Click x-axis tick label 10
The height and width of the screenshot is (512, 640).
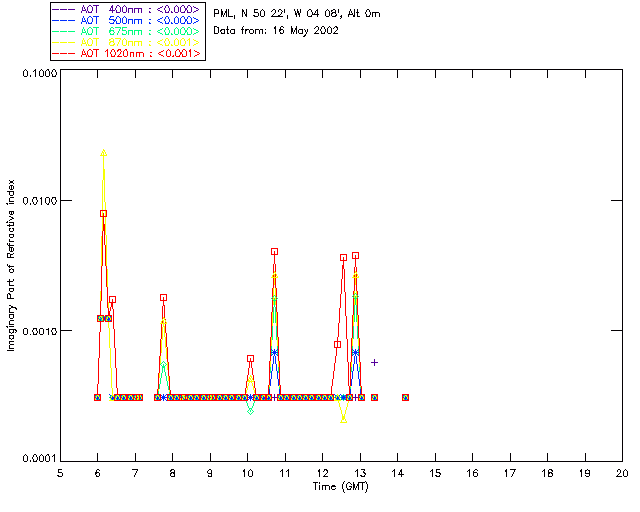point(247,474)
